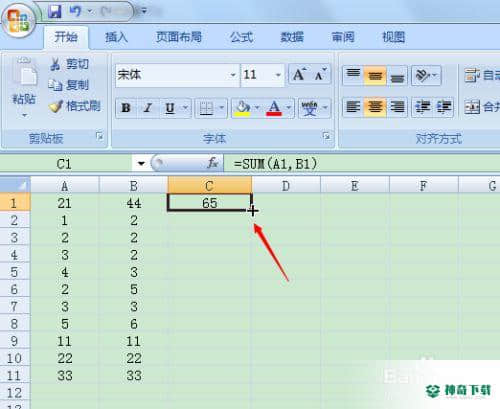The image size is (500, 409).
Task: Save the workbook via quick access icon
Action: point(55,12)
